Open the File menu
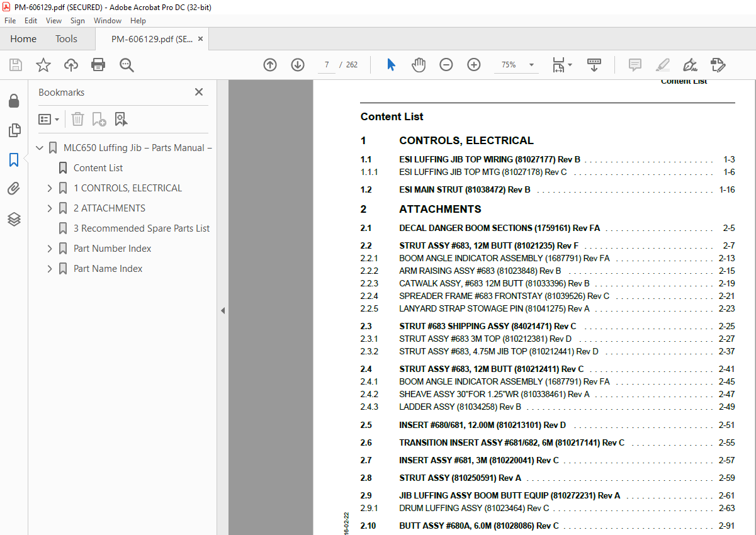The height and width of the screenshot is (535, 756). pos(10,21)
